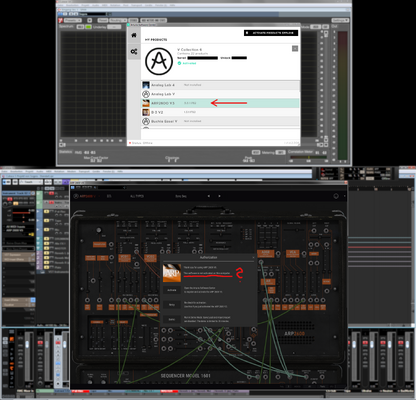Collapse the V Collection 6 product panel
This screenshot has height=400, width=416.
[x=295, y=49]
